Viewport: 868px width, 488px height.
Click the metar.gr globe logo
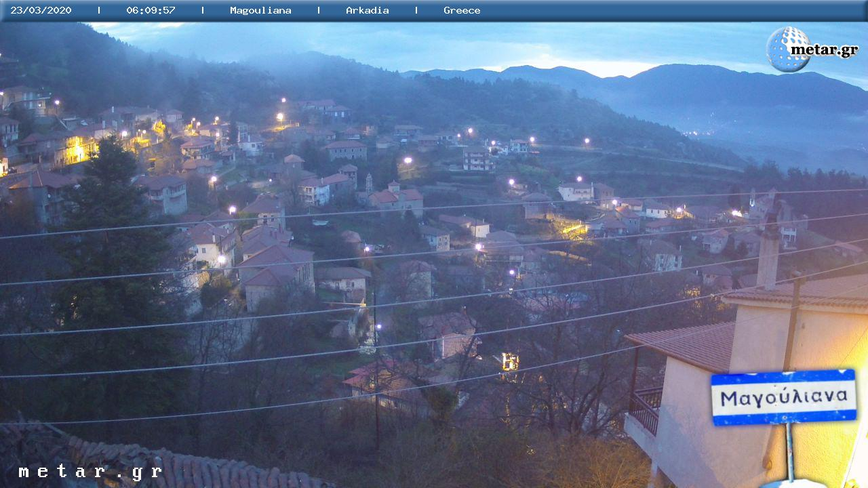(x=788, y=49)
